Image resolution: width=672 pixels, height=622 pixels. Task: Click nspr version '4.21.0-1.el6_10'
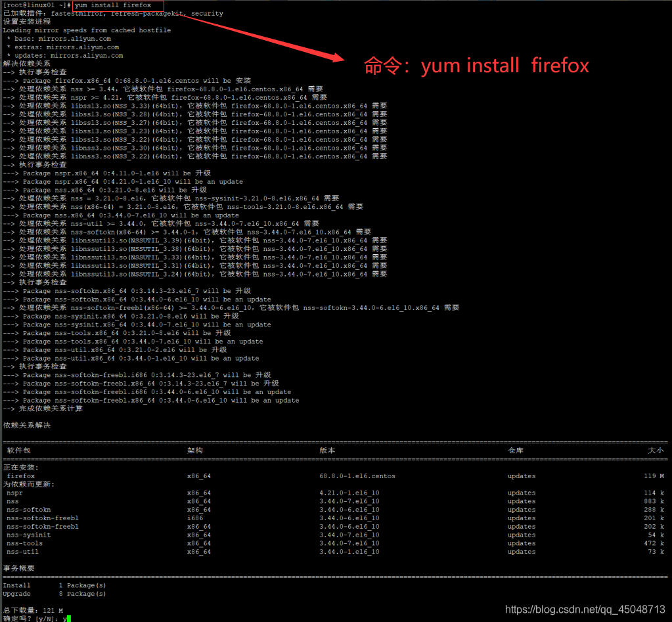[349, 493]
